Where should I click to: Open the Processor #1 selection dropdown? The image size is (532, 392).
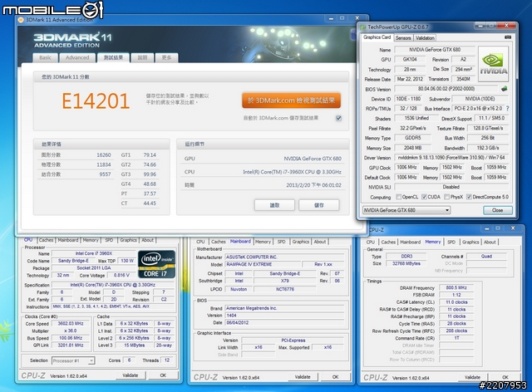point(73,360)
